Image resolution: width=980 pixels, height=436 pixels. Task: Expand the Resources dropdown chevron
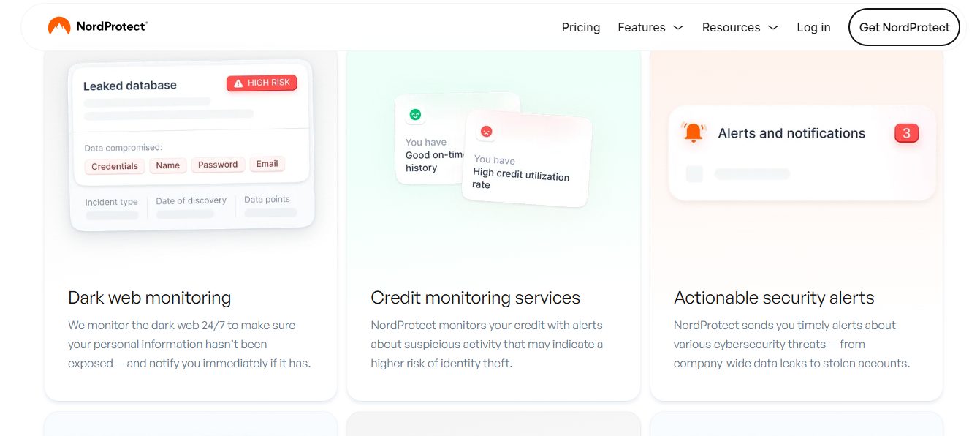point(773,28)
